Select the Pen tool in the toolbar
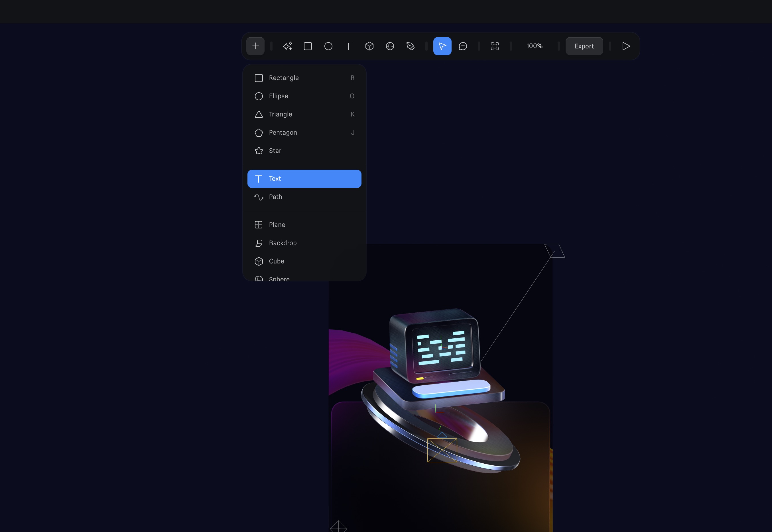Screen dimensions: 772x532 pyautogui.click(x=411, y=46)
